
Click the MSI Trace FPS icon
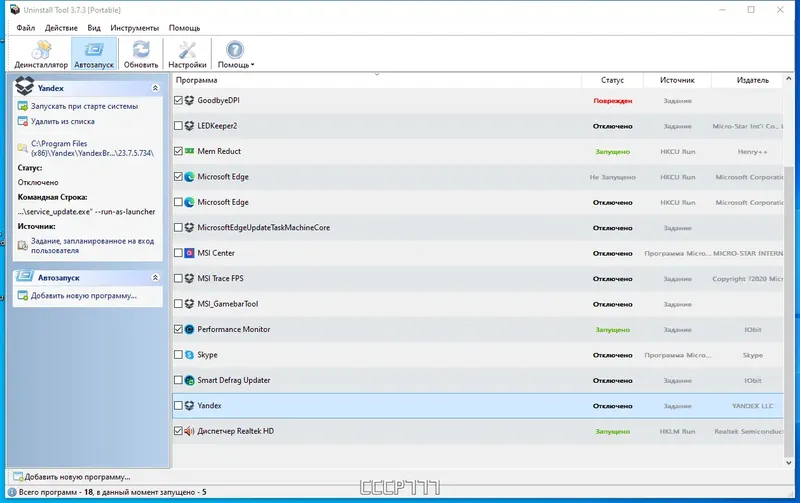(189, 279)
